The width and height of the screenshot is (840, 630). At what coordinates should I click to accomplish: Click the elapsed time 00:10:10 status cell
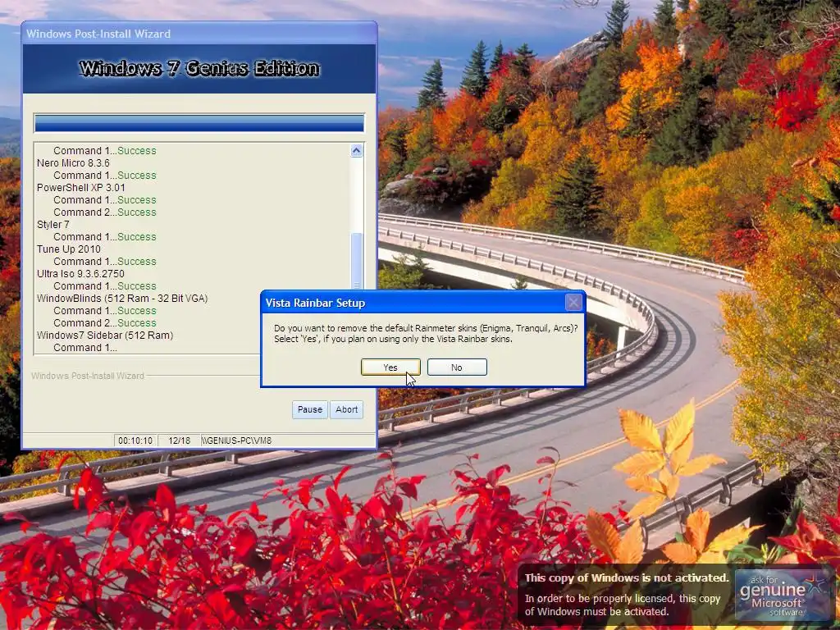tap(135, 441)
